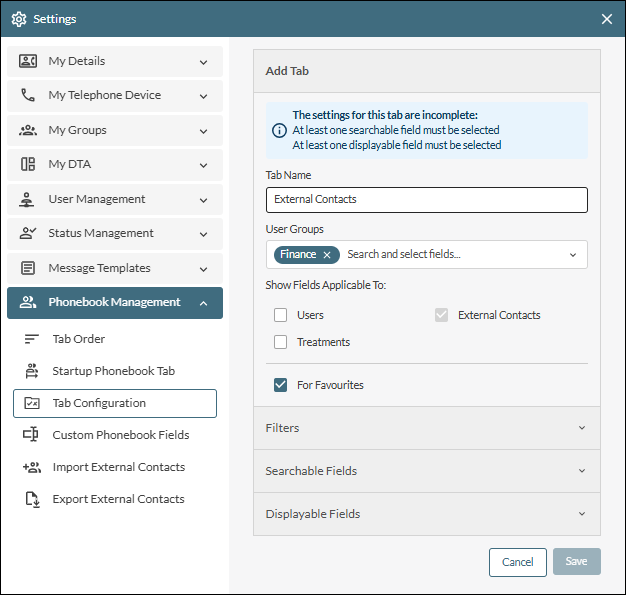
Task: Click the Custom Phonebook Fields icon
Action: point(32,435)
